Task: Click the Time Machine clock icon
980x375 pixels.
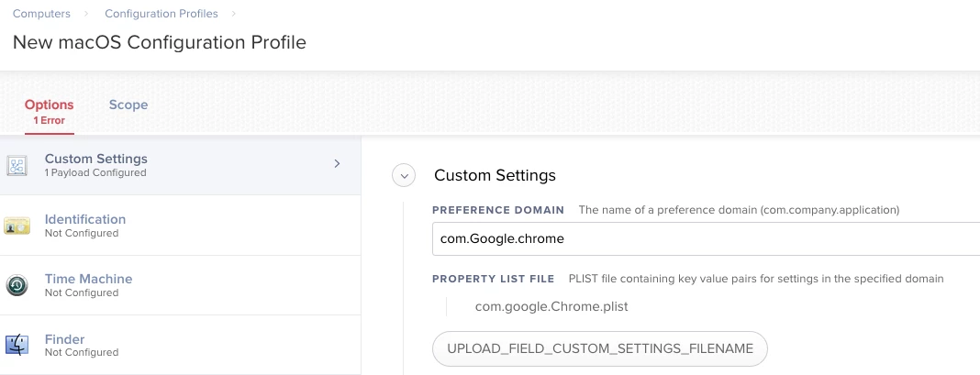Action: 17,286
